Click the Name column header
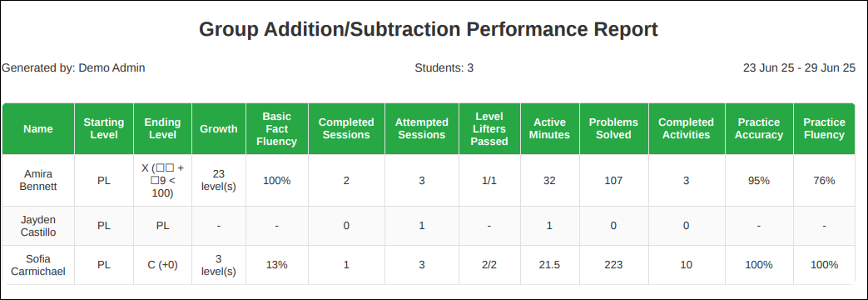 [38, 128]
